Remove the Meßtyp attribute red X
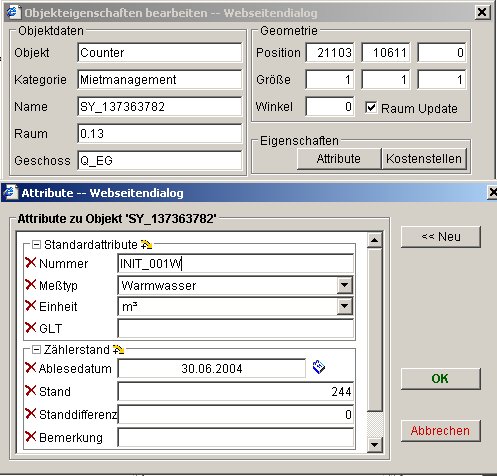The width and height of the screenshot is (497, 476). tap(30, 285)
